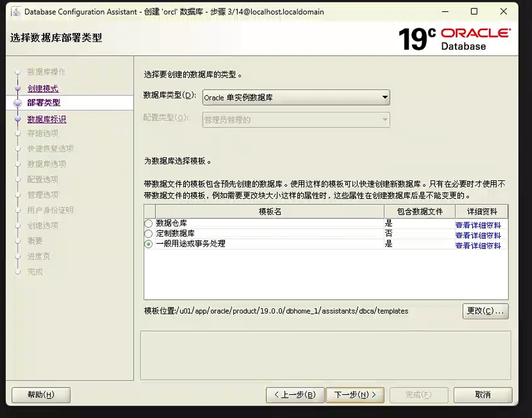The width and height of the screenshot is (532, 418).
Task: Click the 配置选项 step in sidebar
Action: (43, 179)
